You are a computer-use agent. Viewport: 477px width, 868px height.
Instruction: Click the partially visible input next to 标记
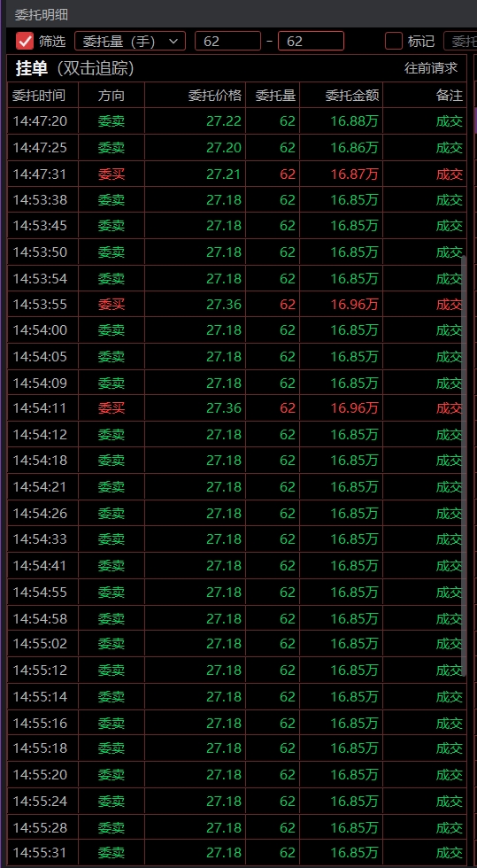[x=460, y=41]
